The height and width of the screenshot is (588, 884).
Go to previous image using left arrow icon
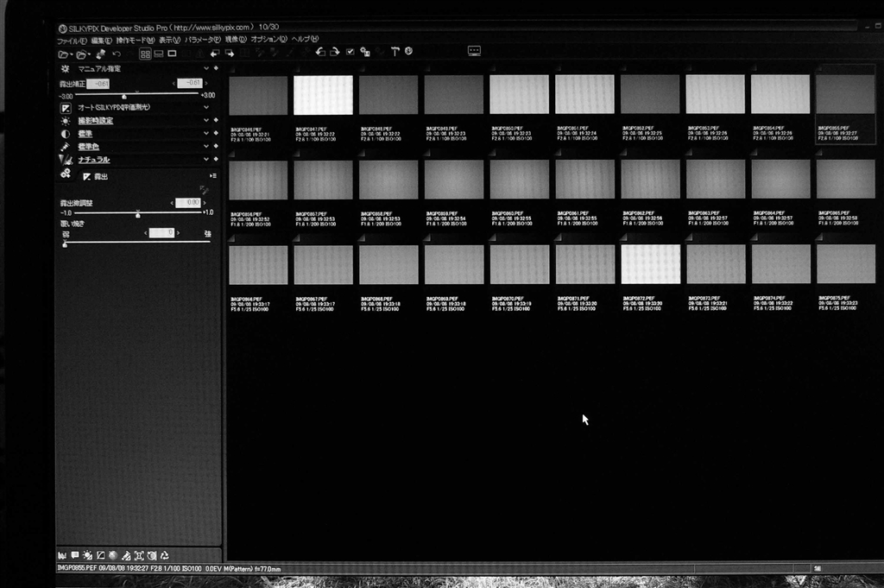(x=214, y=54)
